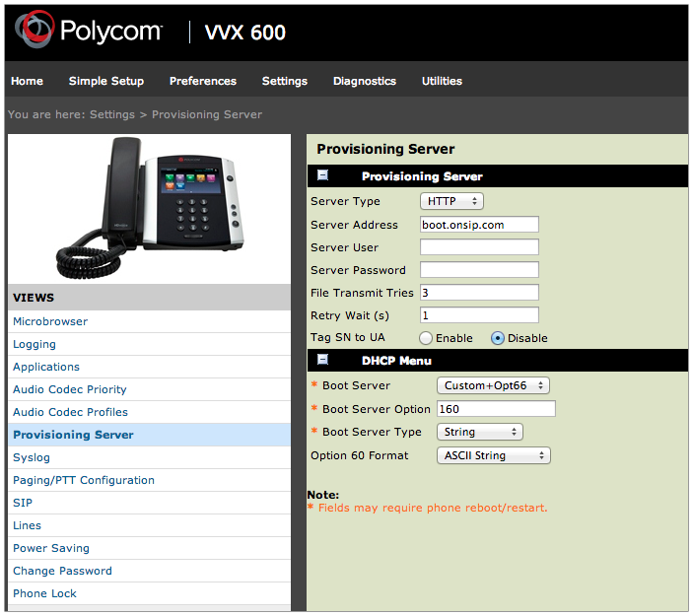The height and width of the screenshot is (616, 693).
Task: Click the breadcrumb 'Settings > Provisioning Server' text
Action: [175, 115]
